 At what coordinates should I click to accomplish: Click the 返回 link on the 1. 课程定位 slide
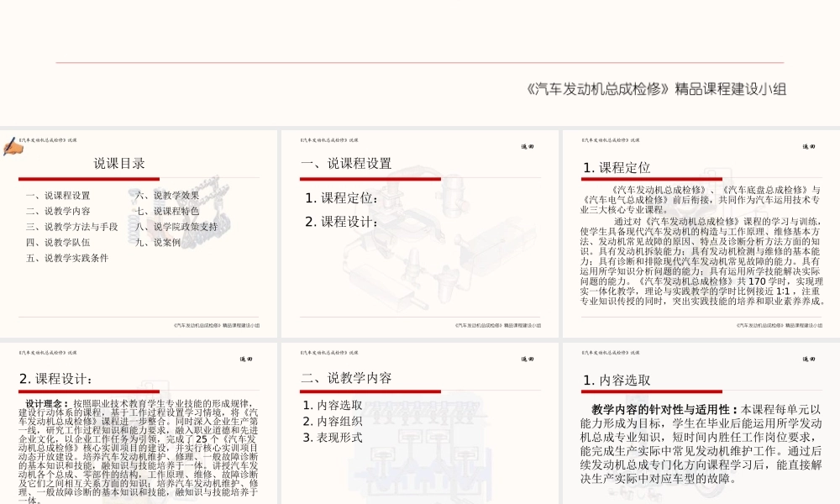point(808,146)
